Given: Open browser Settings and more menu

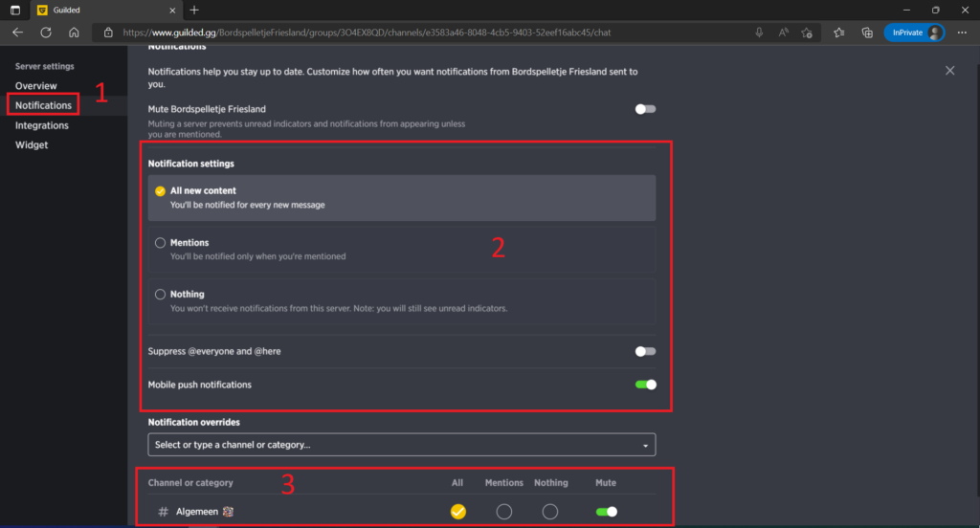Looking at the screenshot, I should (x=962, y=33).
